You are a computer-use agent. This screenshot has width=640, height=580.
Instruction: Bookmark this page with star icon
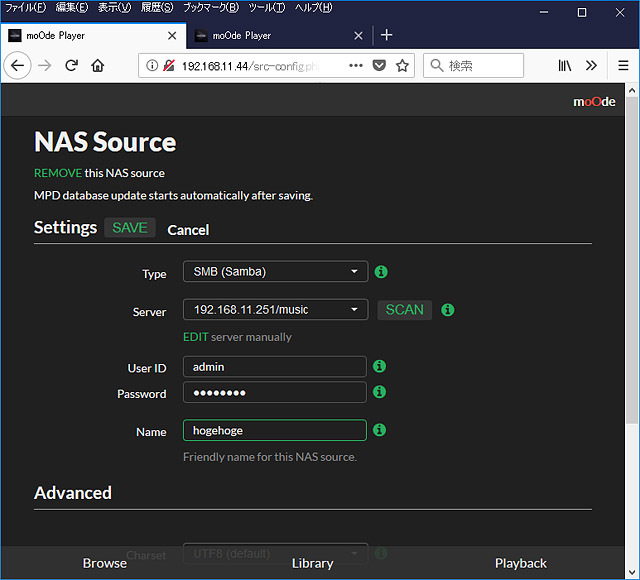point(402,65)
